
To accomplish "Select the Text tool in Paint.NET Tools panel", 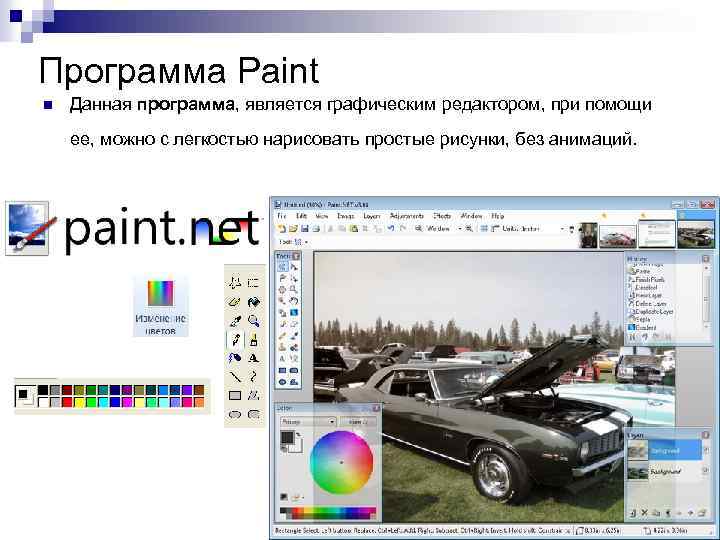I will click(x=282, y=359).
